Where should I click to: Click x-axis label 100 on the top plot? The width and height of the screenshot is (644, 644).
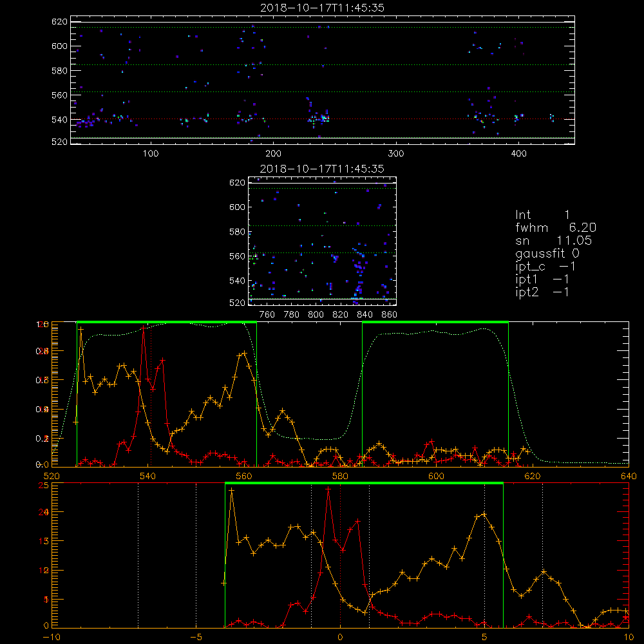click(151, 154)
